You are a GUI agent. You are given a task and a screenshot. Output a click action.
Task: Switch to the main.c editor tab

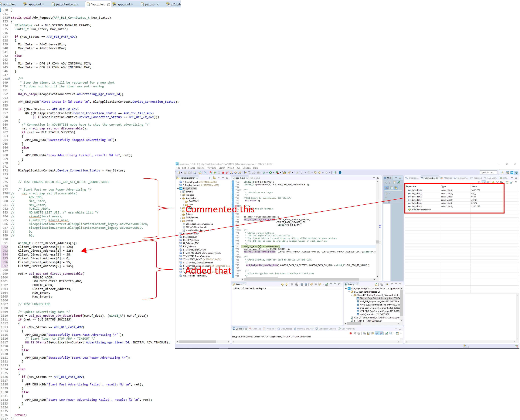[255, 178]
